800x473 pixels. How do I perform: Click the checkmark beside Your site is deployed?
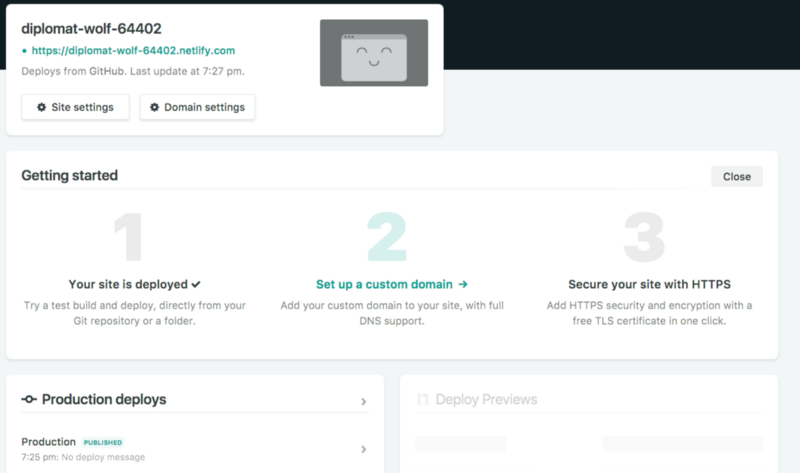pyautogui.click(x=196, y=285)
